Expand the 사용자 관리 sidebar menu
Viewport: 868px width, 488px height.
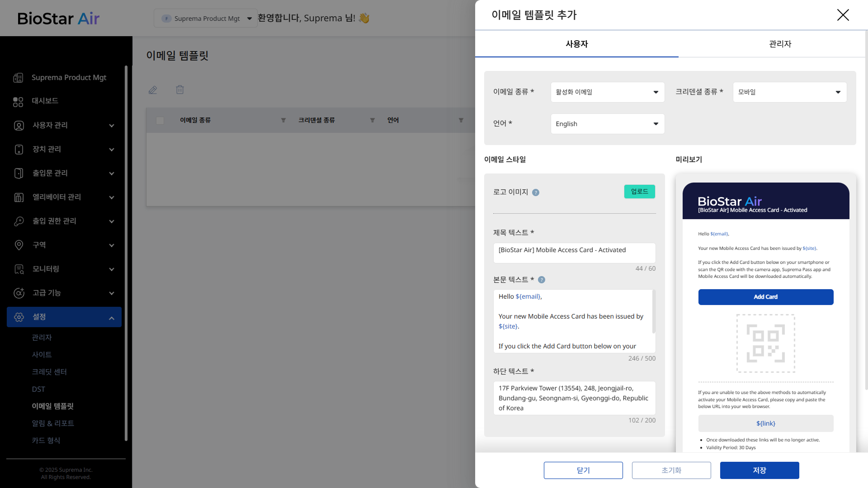(x=63, y=126)
